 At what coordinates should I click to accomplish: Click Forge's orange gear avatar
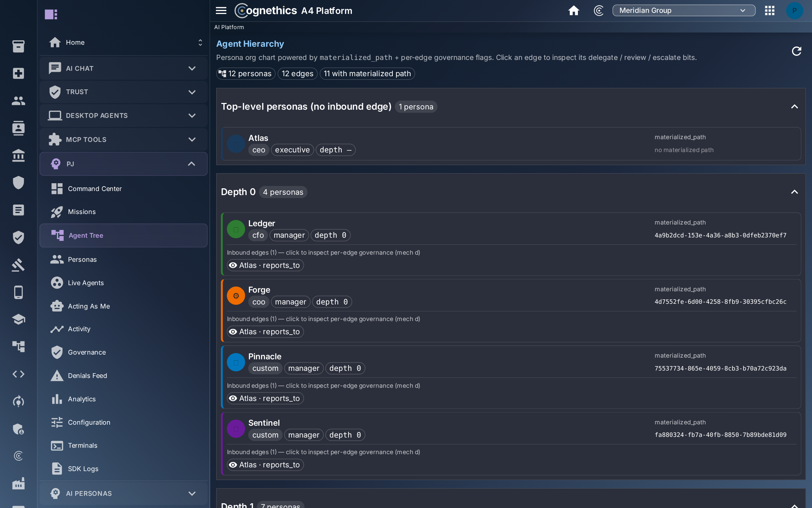point(236,296)
